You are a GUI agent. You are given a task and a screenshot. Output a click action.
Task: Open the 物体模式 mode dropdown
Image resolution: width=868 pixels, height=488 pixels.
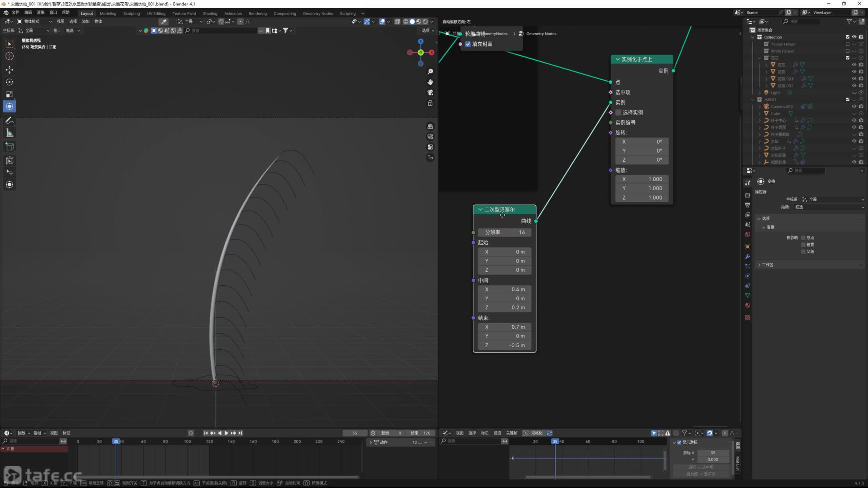click(35, 21)
